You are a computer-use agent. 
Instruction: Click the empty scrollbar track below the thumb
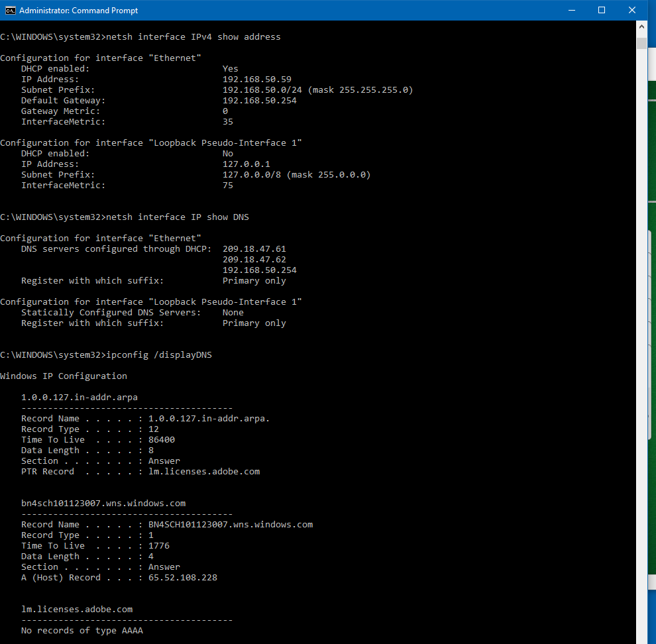pyautogui.click(x=641, y=331)
